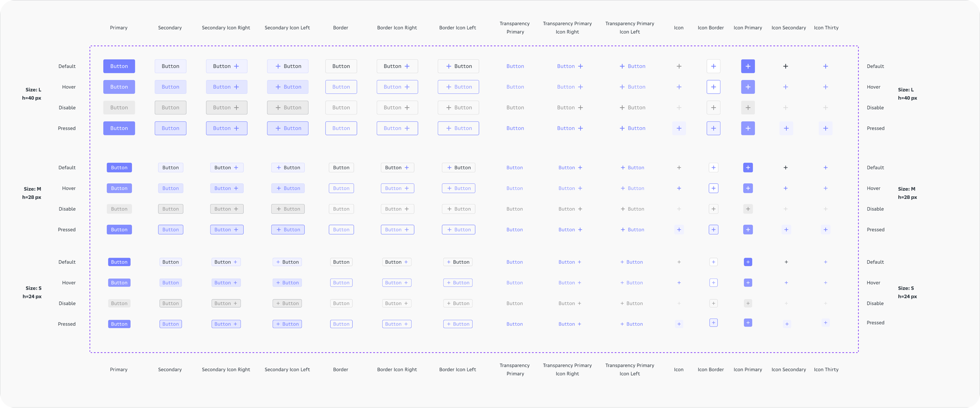Click the black plus in Size M Default Icon Secondary
980x408 pixels.
[786, 167]
